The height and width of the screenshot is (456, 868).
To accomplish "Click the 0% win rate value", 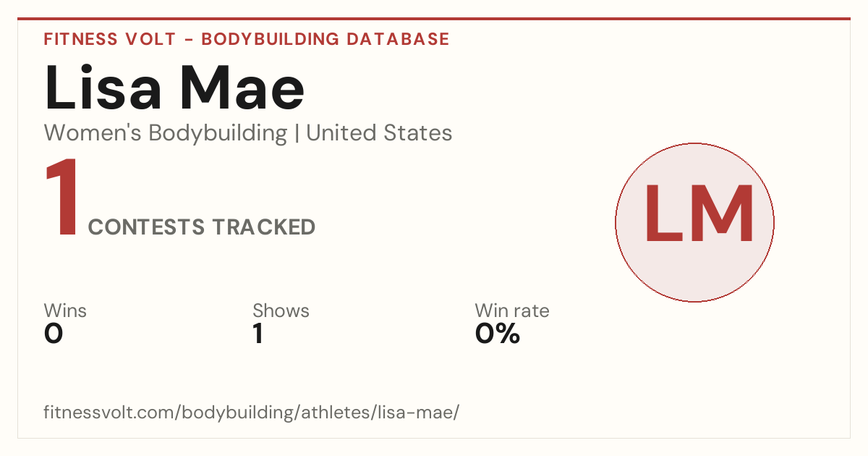I will click(498, 334).
